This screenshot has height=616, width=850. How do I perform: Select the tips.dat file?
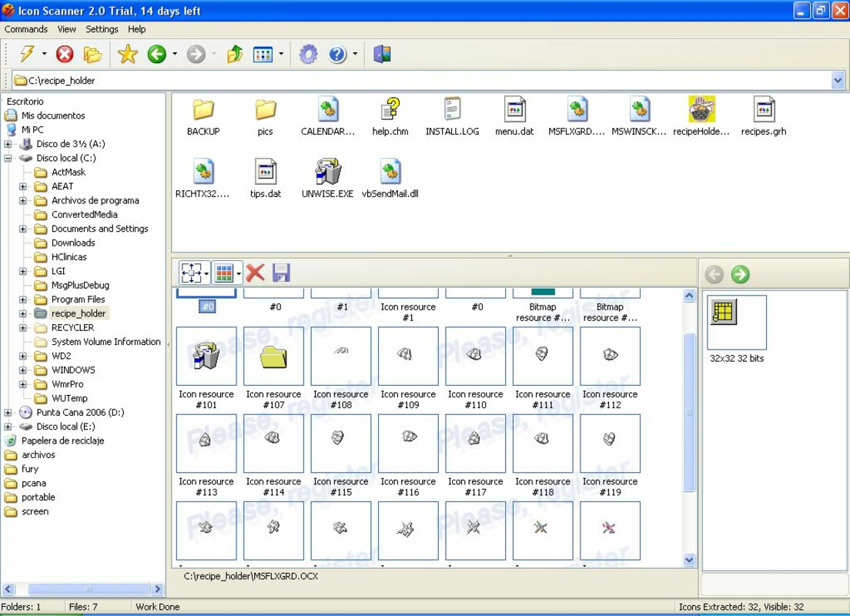coord(266,179)
